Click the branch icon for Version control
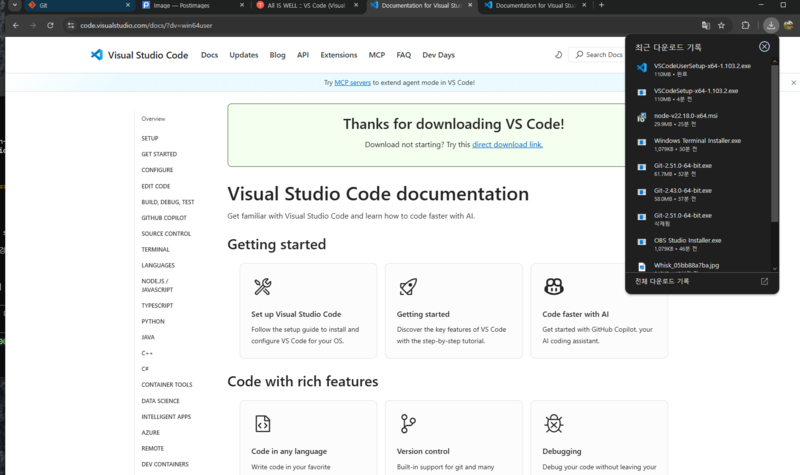This screenshot has width=800, height=475. tap(408, 423)
